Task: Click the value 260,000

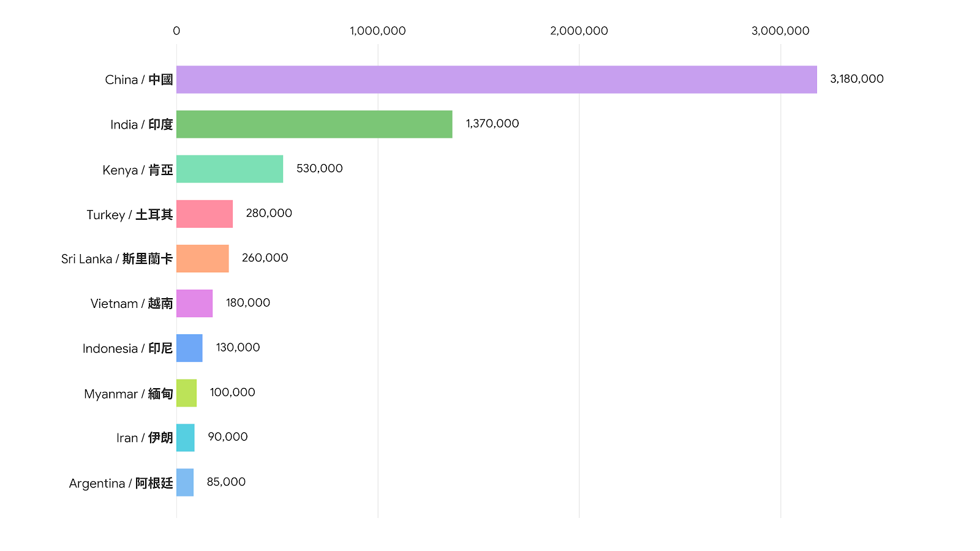Action: pos(265,258)
